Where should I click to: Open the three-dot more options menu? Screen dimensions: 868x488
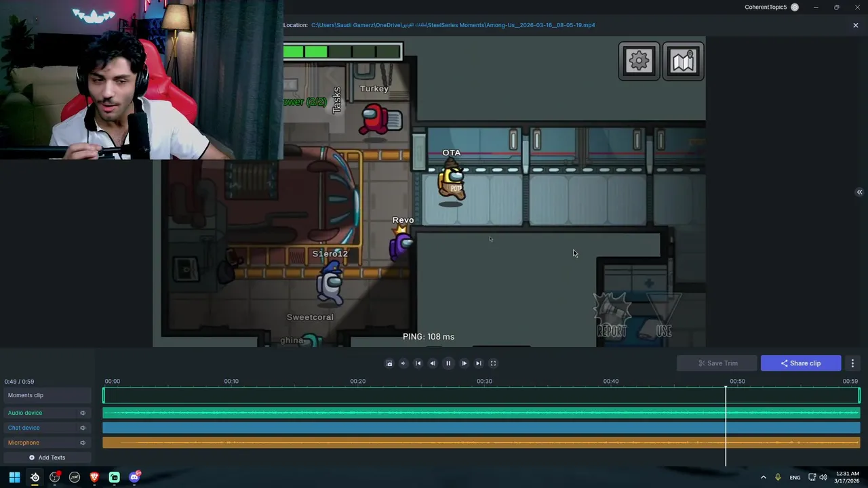point(852,363)
